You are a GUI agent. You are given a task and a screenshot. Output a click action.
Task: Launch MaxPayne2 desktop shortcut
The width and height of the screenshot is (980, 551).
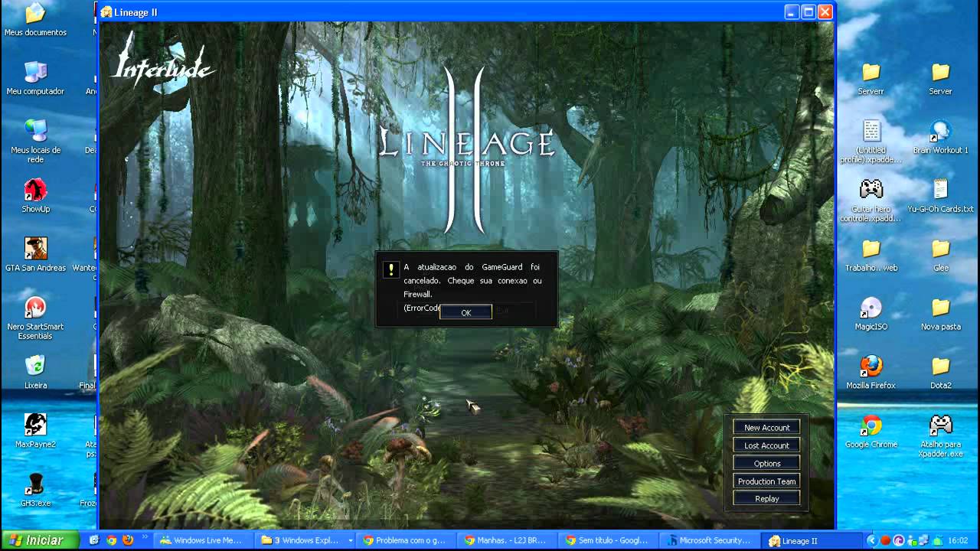coord(35,432)
